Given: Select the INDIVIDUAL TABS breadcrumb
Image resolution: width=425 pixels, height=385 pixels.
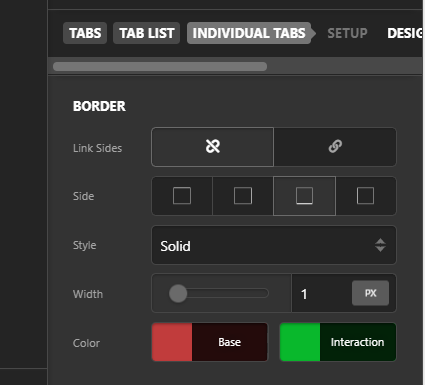Looking at the screenshot, I should [249, 33].
